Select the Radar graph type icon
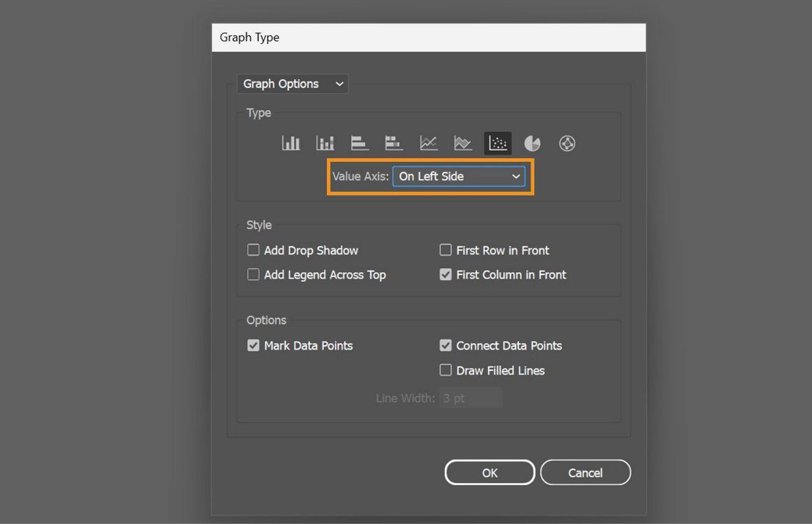Image resolution: width=812 pixels, height=524 pixels. (567, 143)
